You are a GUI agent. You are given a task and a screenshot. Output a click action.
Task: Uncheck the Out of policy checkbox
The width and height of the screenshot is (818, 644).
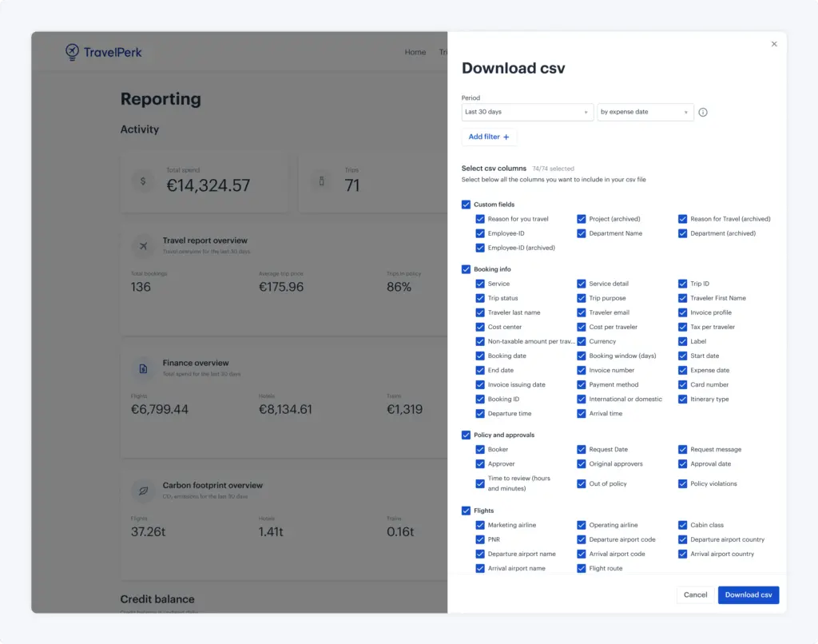pos(582,483)
